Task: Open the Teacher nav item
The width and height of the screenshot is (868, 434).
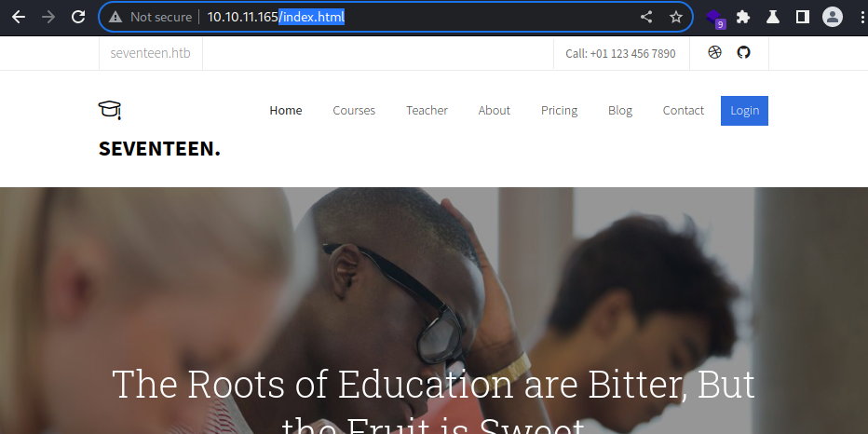Action: point(427,111)
